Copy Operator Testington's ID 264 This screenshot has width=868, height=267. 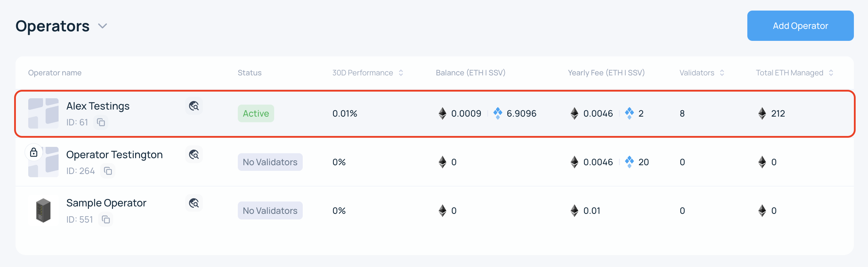pos(108,171)
